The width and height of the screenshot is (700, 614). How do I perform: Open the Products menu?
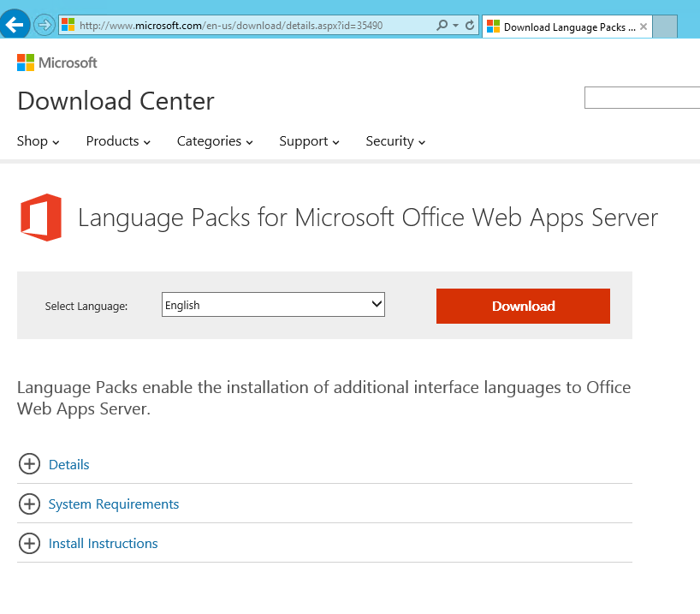pos(118,141)
